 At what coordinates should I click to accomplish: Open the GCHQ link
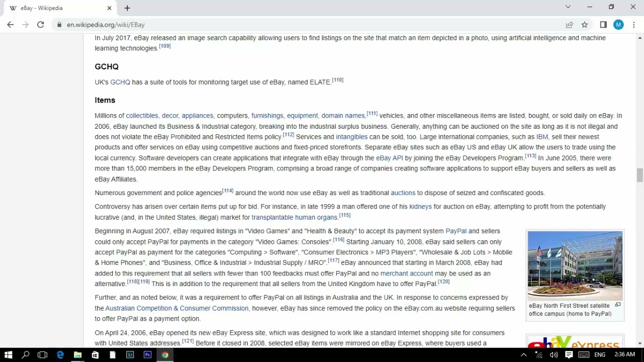click(x=120, y=82)
